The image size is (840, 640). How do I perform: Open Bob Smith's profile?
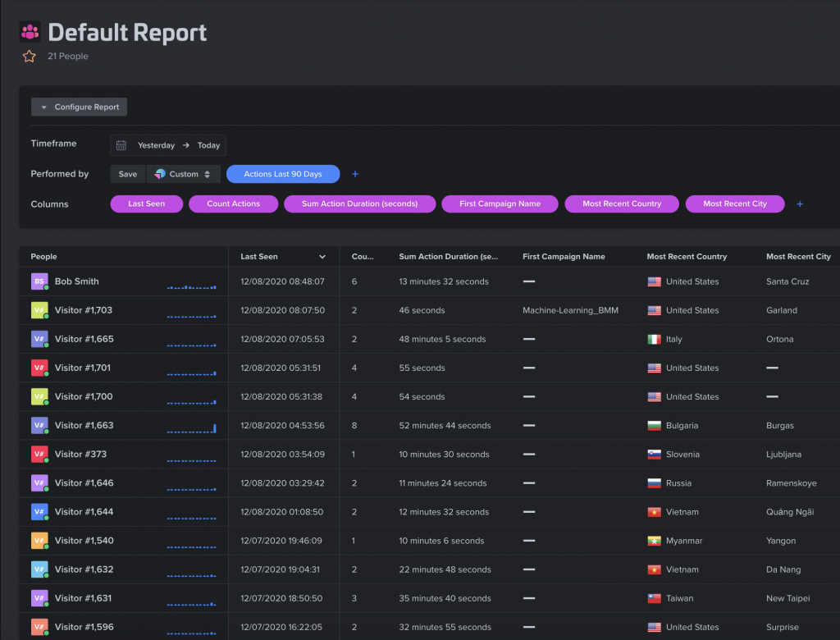pyautogui.click(x=76, y=281)
